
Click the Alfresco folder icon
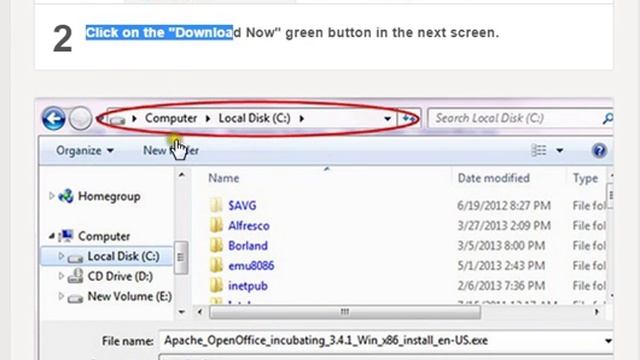(x=216, y=225)
